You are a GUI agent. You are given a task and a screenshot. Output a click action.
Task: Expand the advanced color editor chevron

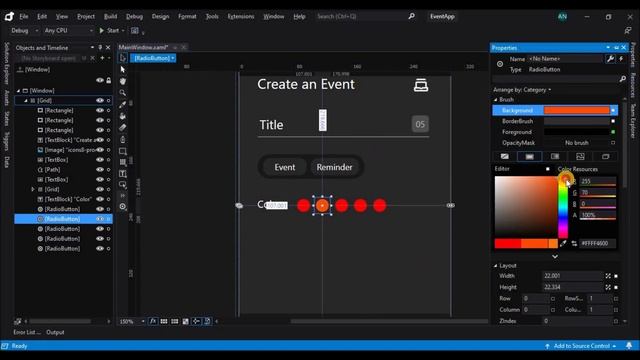(x=555, y=257)
